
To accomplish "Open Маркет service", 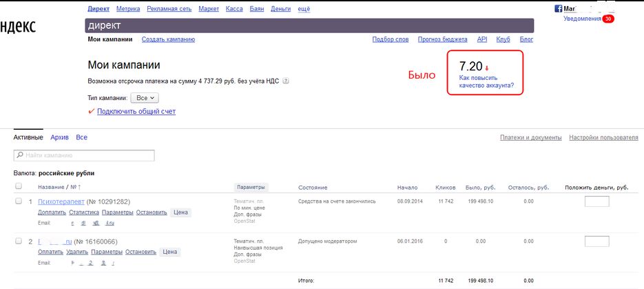I will click(x=209, y=9).
